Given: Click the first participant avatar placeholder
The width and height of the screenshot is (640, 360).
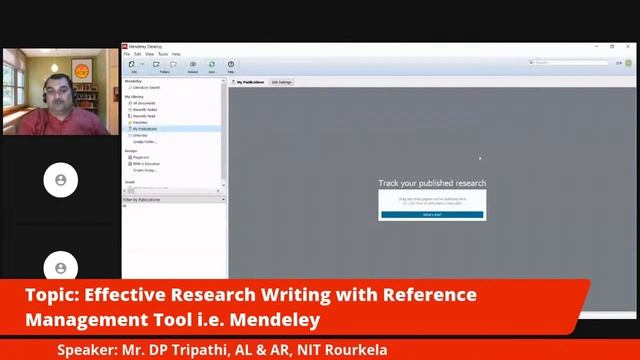Looking at the screenshot, I should pos(61,180).
